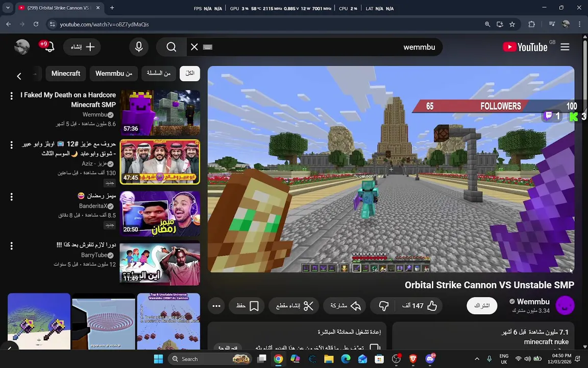
Task: Create a clip with scissors (إنشاء مقطع)
Action: (x=294, y=306)
